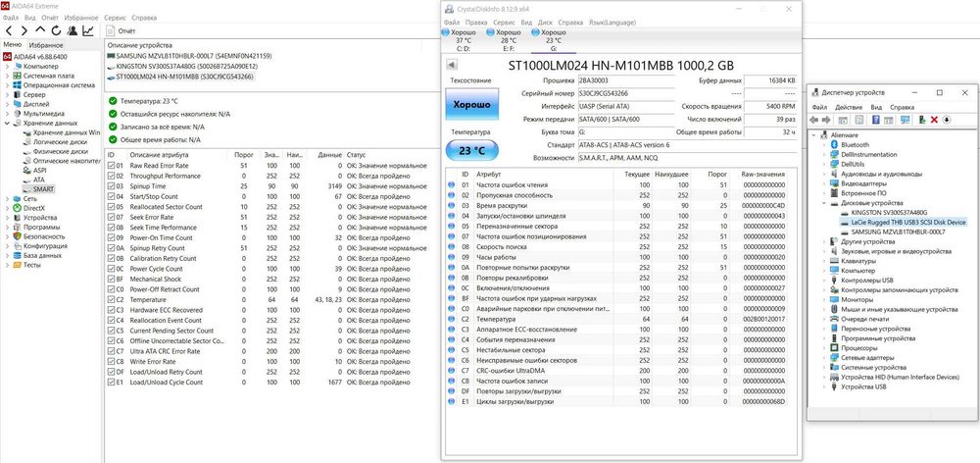Image resolution: width=980 pixels, height=463 pixels.
Task: Click the previous disk arrow in CrystalDiskInfo
Action: pos(452,65)
